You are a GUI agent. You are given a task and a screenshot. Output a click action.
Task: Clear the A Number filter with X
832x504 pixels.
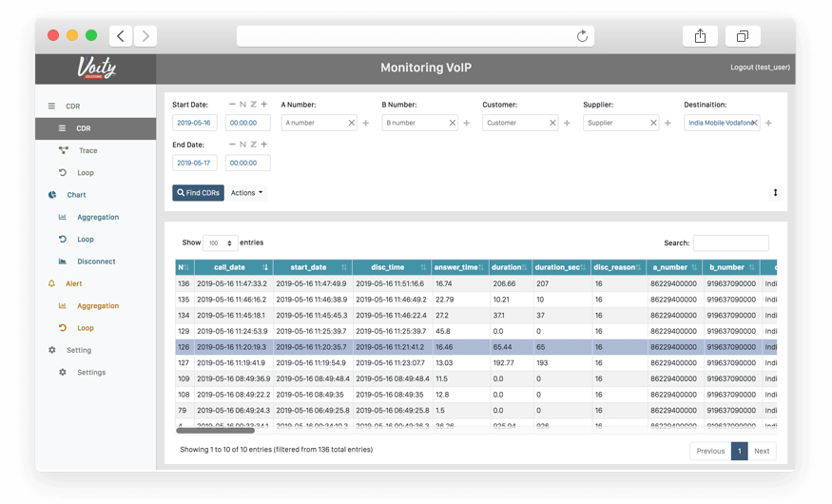(x=352, y=123)
